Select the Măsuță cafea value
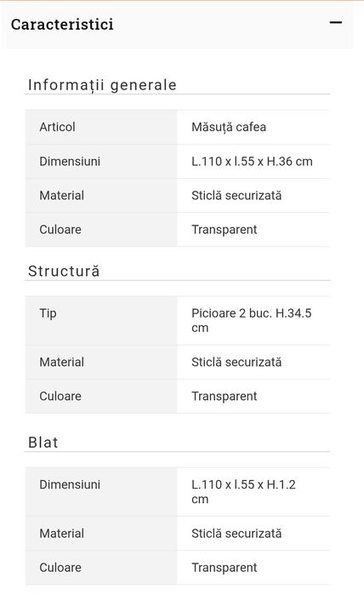 pos(229,127)
